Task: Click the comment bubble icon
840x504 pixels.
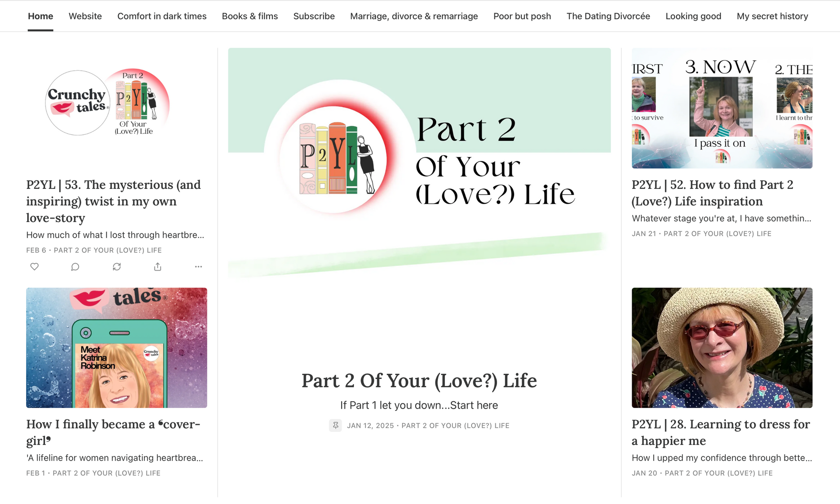Action: 75,267
